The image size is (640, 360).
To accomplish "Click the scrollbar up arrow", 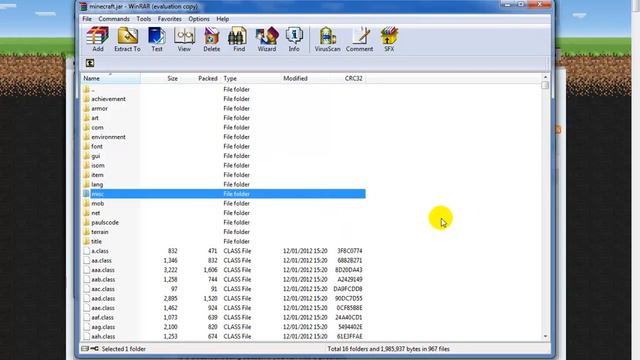I will (x=545, y=77).
